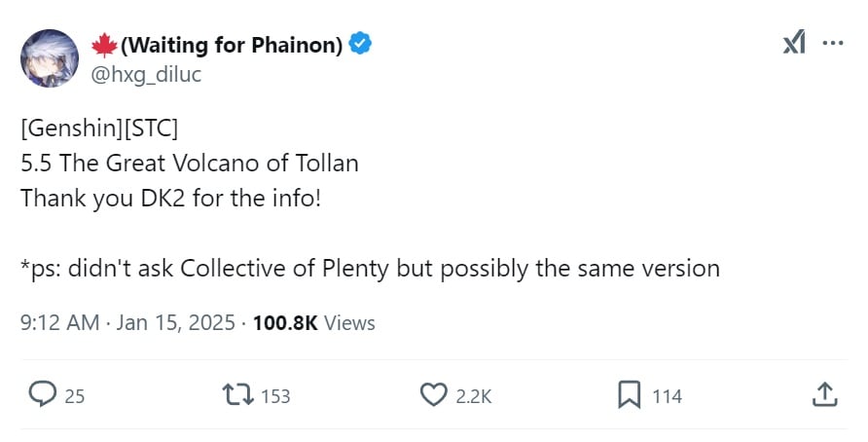Screen dimensions: 868x442
Task: Click the bookmark count 114
Action: pos(667,396)
